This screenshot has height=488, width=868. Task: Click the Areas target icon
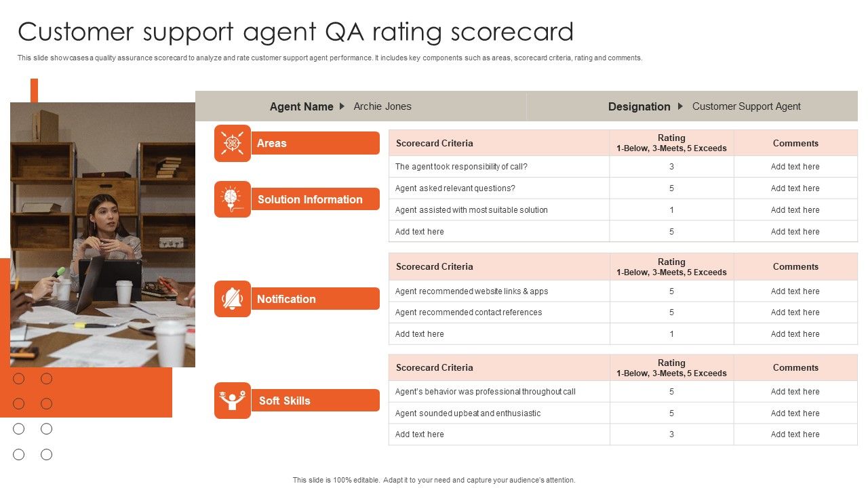pos(233,143)
